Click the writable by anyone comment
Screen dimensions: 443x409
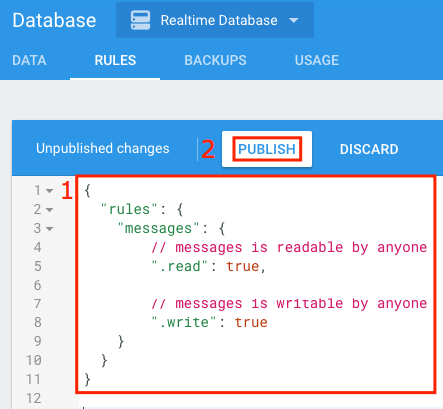click(289, 304)
